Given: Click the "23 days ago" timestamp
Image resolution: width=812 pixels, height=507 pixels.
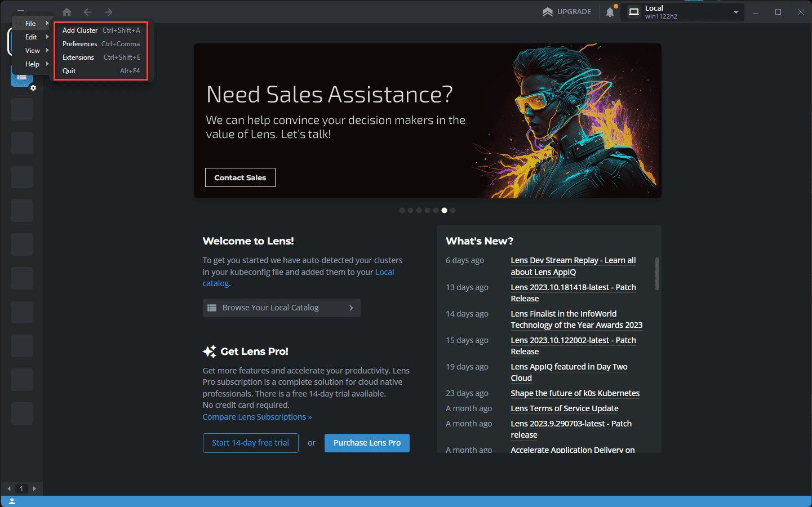Looking at the screenshot, I should 467,393.
